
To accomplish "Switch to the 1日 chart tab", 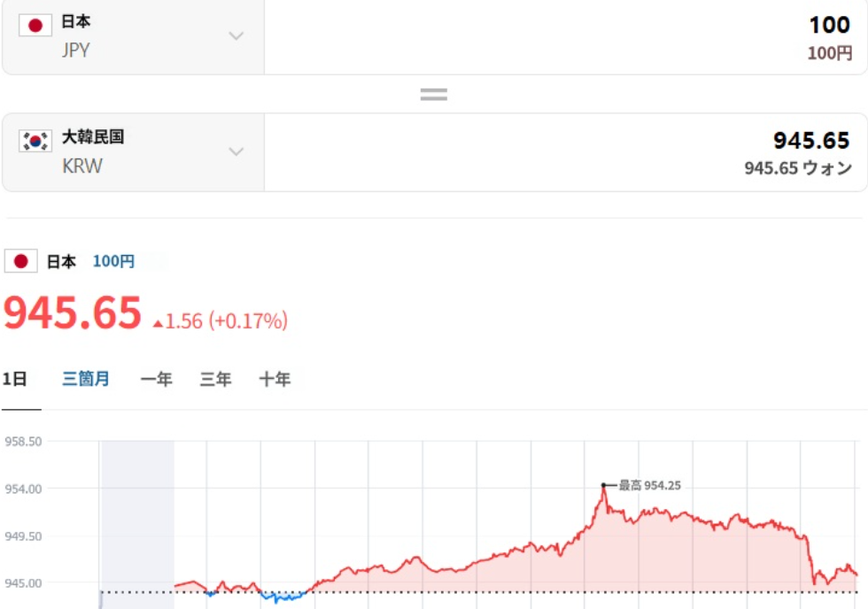I will point(15,380).
